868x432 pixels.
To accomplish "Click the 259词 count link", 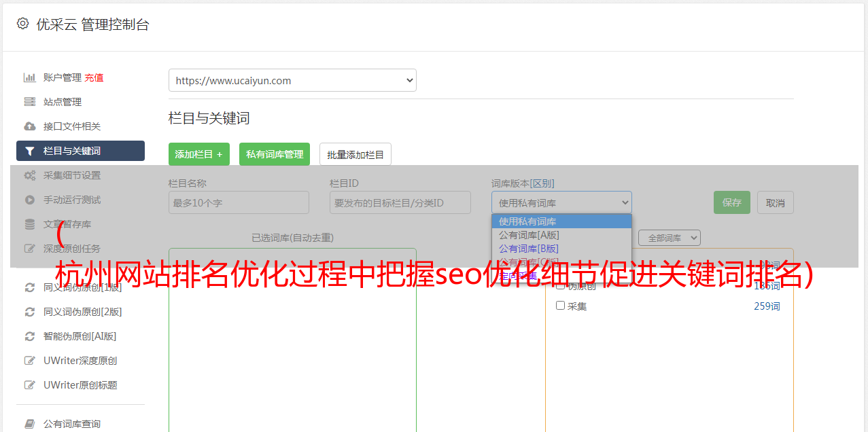I will [767, 306].
